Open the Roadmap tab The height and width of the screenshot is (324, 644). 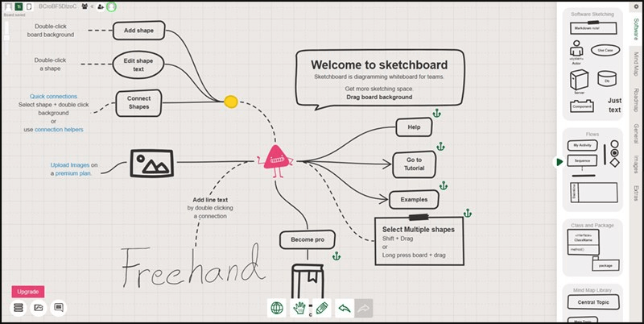[636, 101]
